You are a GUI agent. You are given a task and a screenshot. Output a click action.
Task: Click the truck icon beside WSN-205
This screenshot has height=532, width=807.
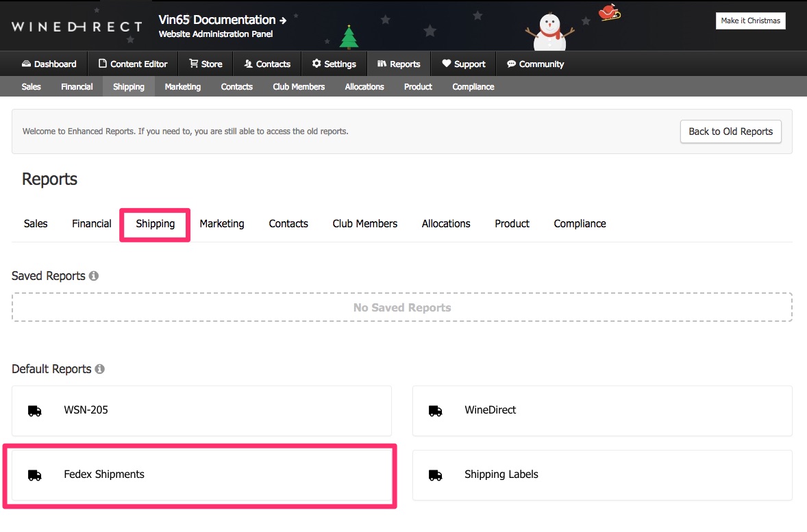34,409
